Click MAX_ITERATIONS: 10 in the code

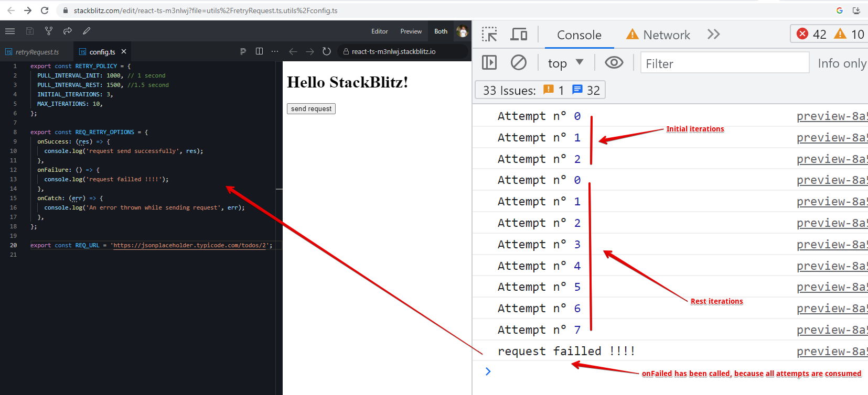(x=69, y=104)
